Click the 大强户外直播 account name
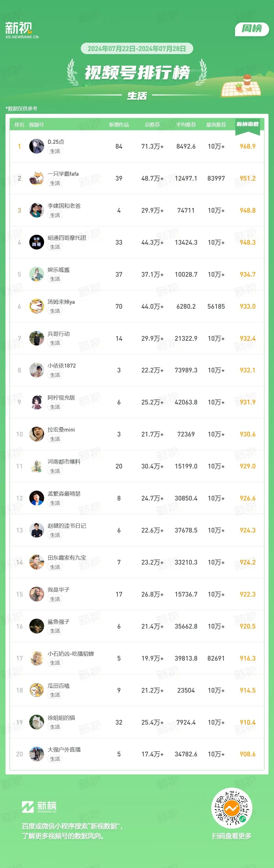Viewport: 274px width, 868px height. point(64,750)
